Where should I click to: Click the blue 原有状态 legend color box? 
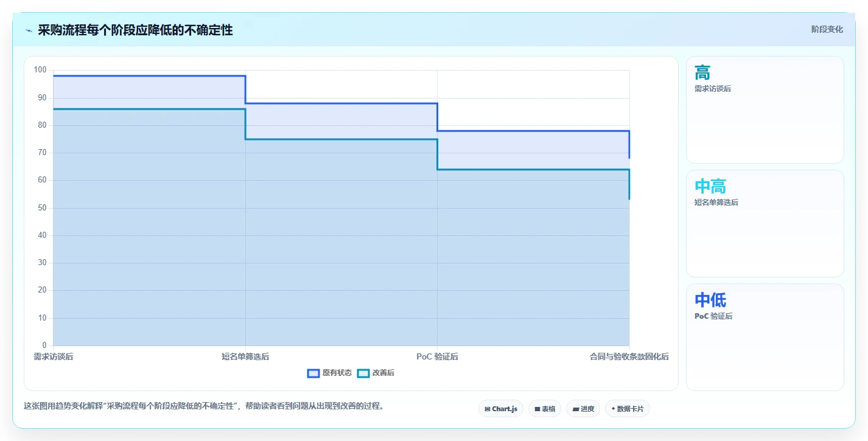point(313,373)
